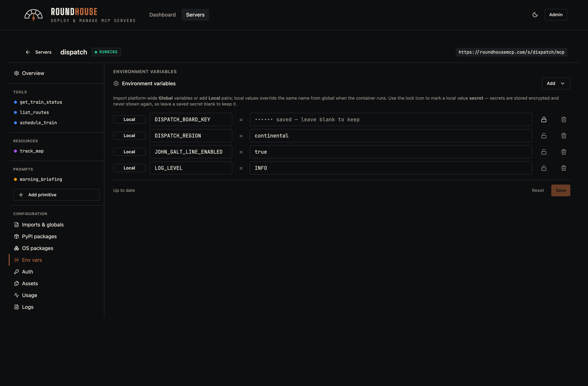Open the Admin menu
The width and height of the screenshot is (588, 386).
[556, 15]
